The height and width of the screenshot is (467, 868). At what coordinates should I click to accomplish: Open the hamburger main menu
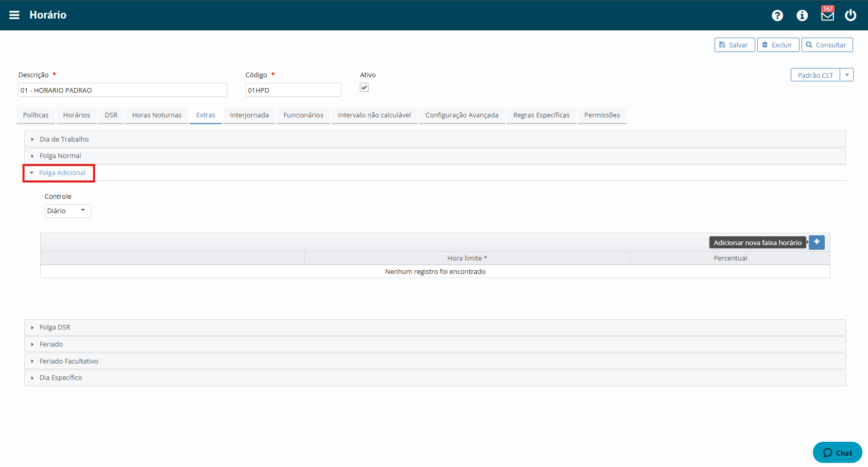[x=14, y=15]
